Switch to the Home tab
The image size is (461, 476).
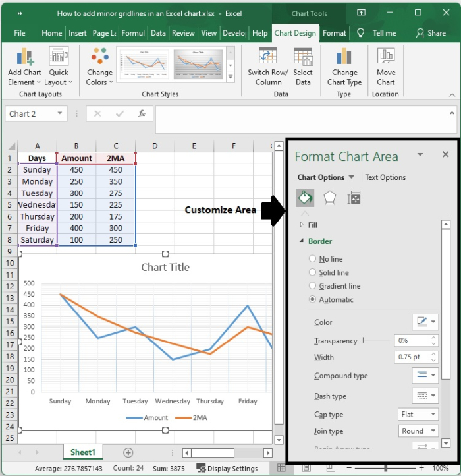[x=51, y=33]
